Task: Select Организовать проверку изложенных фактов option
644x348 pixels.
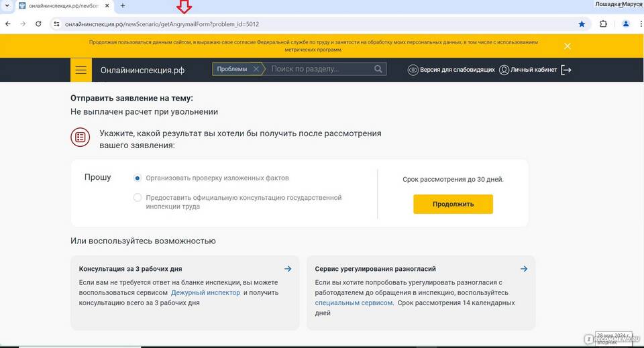Action: [138, 178]
